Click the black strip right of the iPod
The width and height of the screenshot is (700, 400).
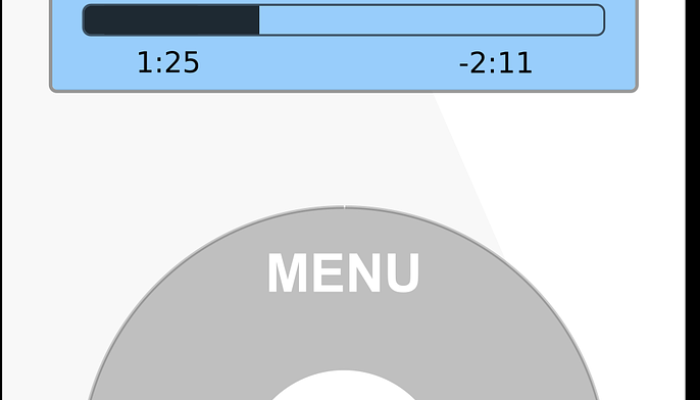[x=693, y=200]
